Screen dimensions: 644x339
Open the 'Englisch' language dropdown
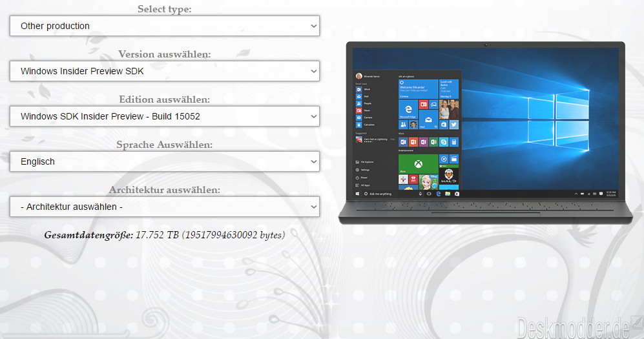click(x=164, y=161)
